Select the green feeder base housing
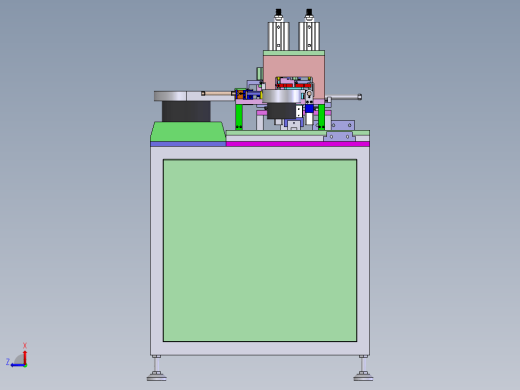This screenshot has width=520, height=390. coord(188,132)
